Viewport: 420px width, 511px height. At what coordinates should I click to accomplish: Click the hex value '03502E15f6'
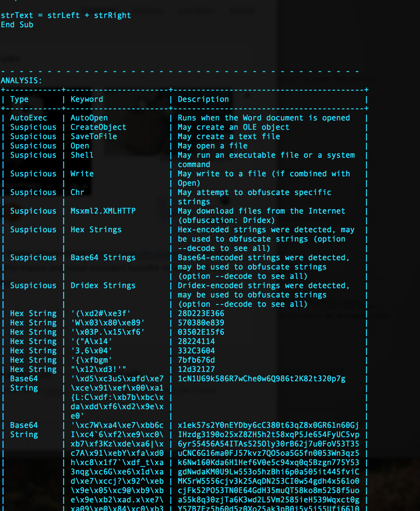[201, 332]
